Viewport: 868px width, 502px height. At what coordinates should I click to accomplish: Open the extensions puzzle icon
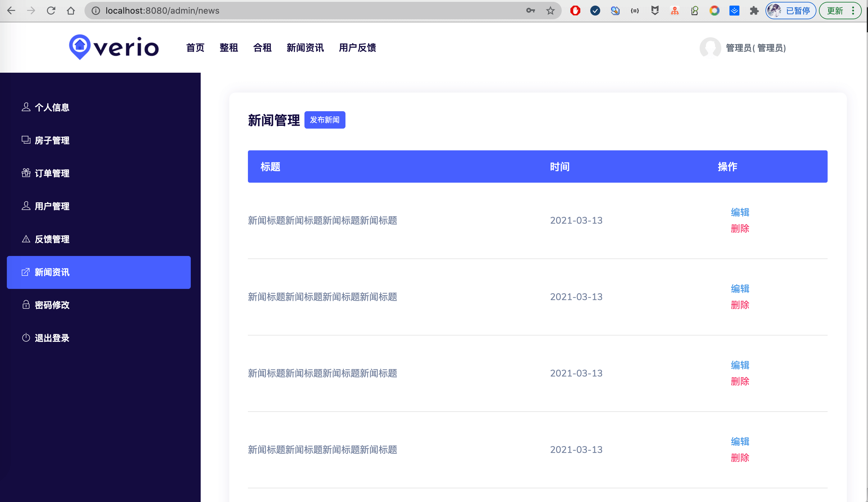point(754,11)
